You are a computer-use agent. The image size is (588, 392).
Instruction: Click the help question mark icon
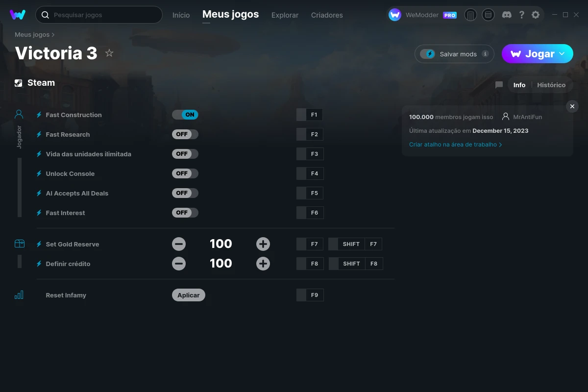coord(521,15)
